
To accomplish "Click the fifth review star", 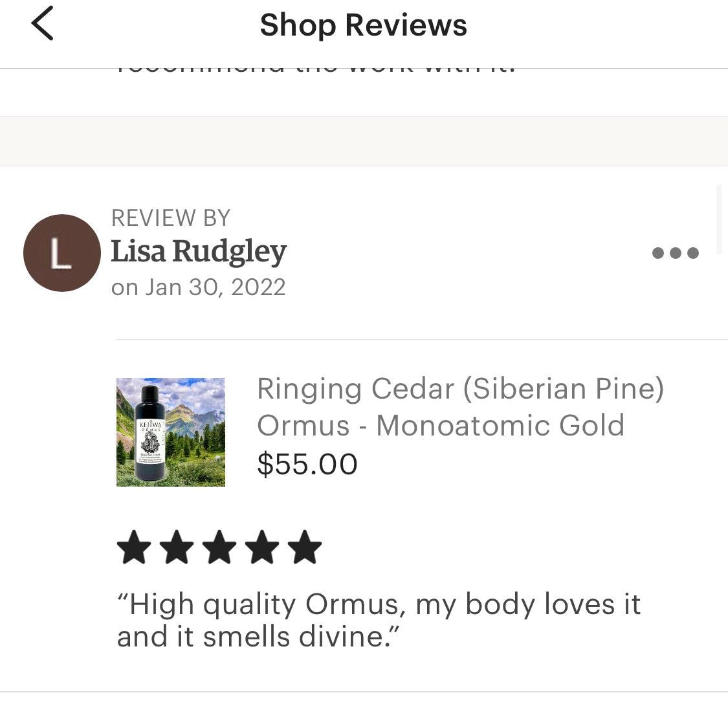I will [305, 547].
